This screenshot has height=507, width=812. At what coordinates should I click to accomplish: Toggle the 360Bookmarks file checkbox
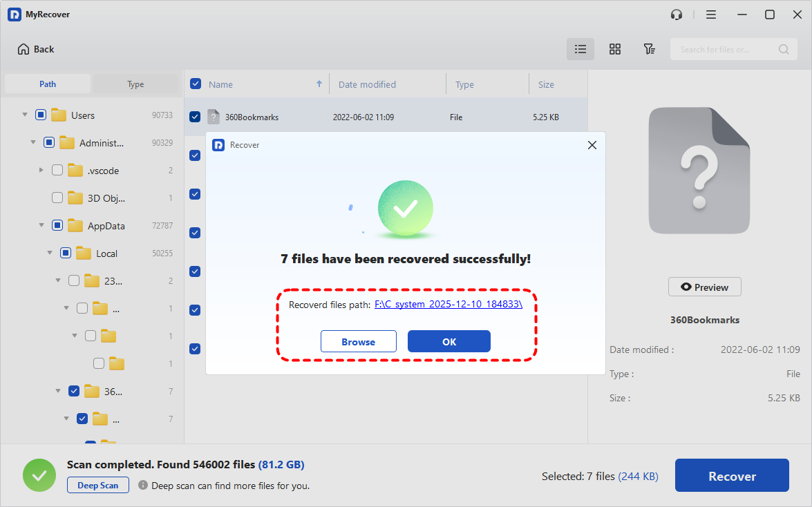[195, 117]
